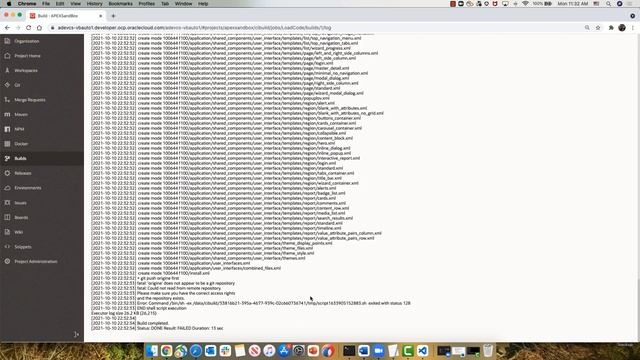Screen dimensions: 640x360
Task: Open a new browser tab
Action: click(x=113, y=16)
